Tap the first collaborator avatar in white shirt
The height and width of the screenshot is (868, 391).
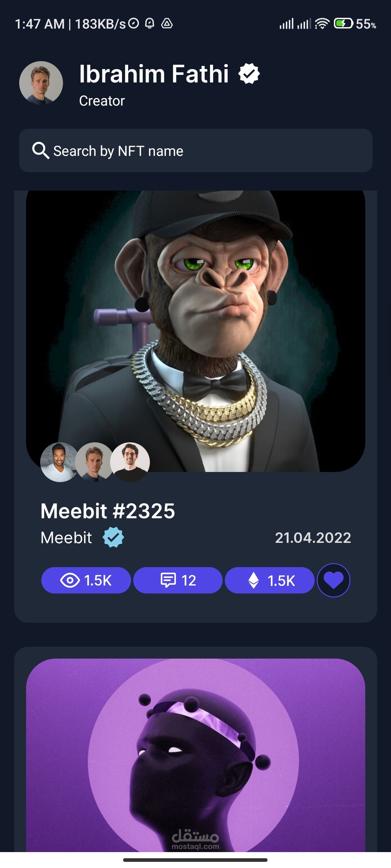[x=60, y=462]
